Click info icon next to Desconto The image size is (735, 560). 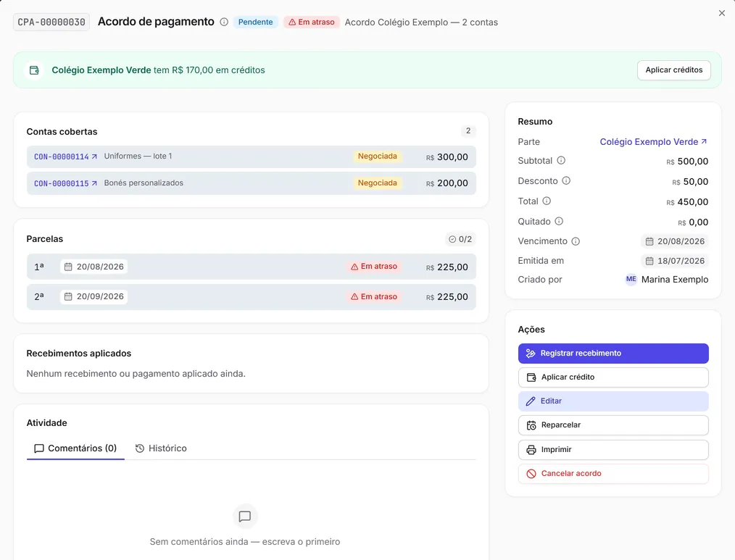[x=566, y=181]
